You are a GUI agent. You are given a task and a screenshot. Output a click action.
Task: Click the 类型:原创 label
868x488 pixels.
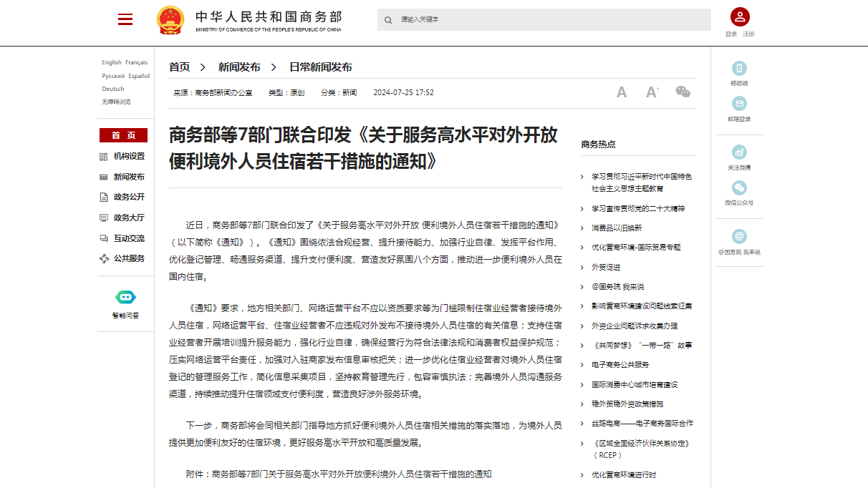point(286,92)
